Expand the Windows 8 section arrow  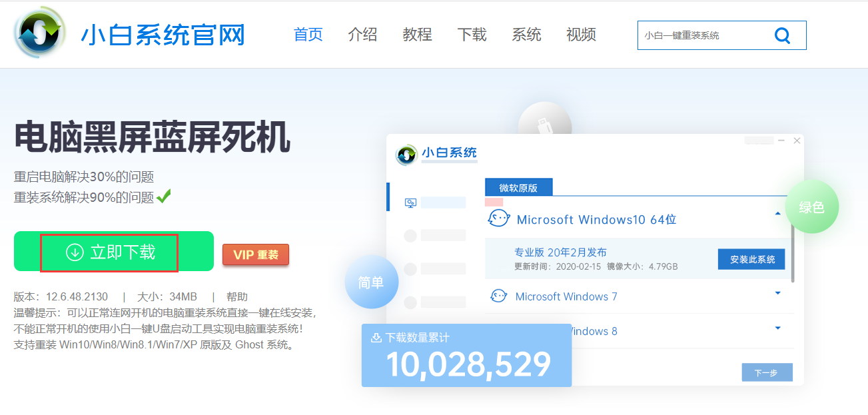(777, 327)
